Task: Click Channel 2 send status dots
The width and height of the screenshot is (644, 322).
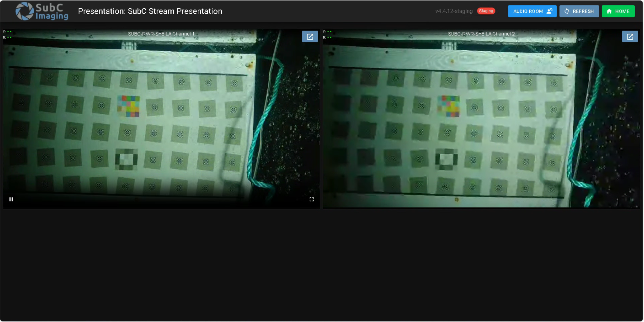Action: [329, 32]
